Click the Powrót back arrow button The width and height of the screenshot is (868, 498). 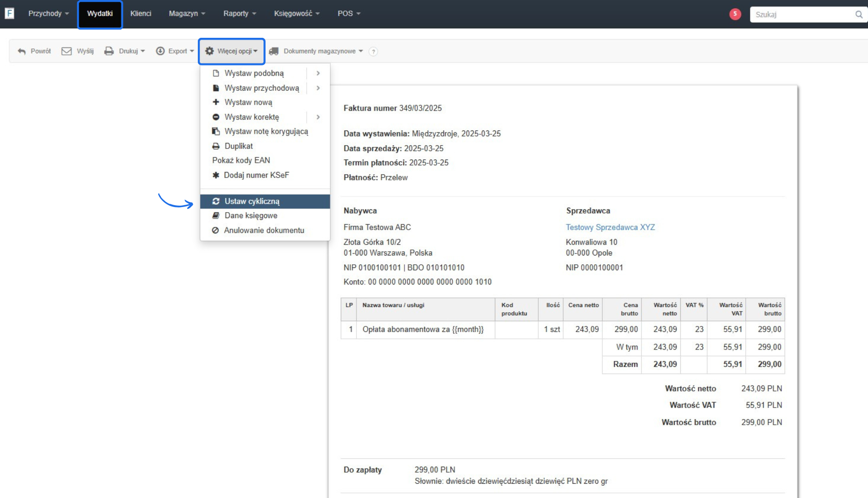[34, 51]
